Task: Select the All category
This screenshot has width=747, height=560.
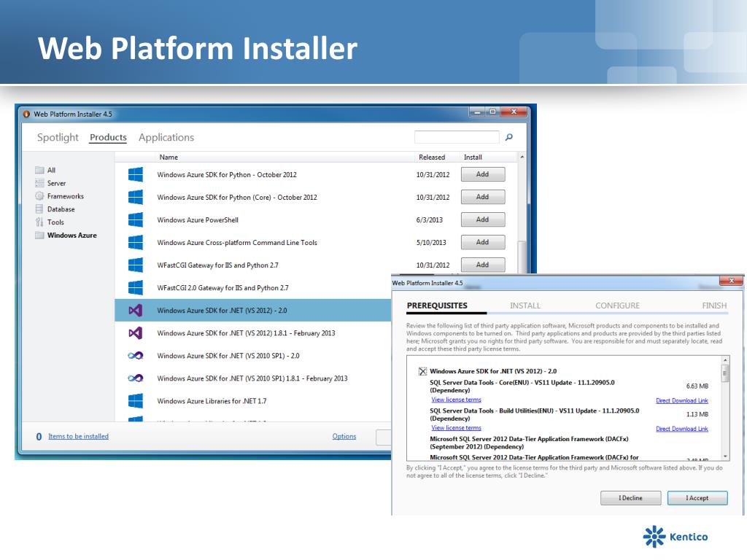Action: click(x=52, y=170)
